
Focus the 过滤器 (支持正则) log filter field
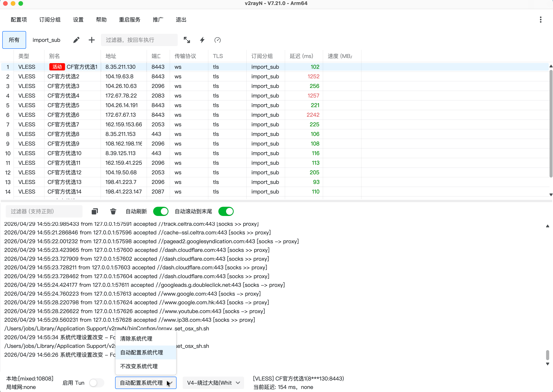pos(44,211)
